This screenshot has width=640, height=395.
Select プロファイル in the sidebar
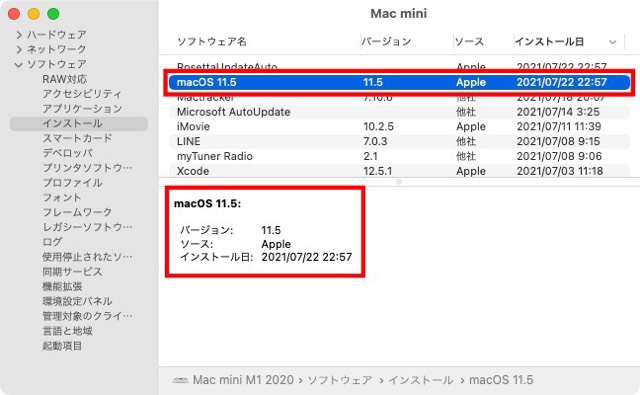point(72,183)
